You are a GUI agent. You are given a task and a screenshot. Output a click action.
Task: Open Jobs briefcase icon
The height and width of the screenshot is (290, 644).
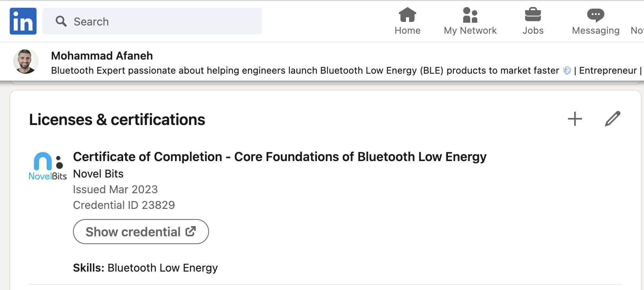click(533, 15)
